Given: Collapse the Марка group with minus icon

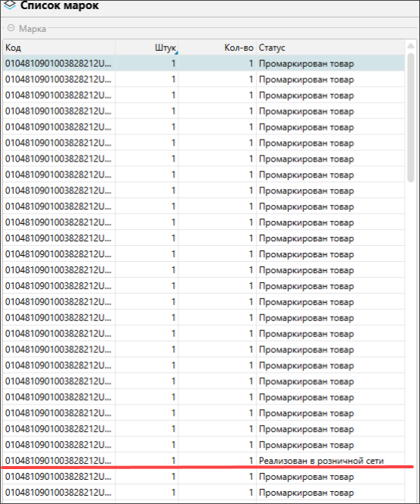Looking at the screenshot, I should (11, 28).
